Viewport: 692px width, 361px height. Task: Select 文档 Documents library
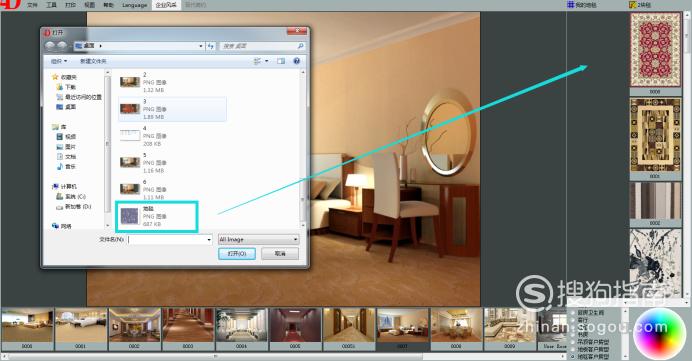[x=66, y=157]
